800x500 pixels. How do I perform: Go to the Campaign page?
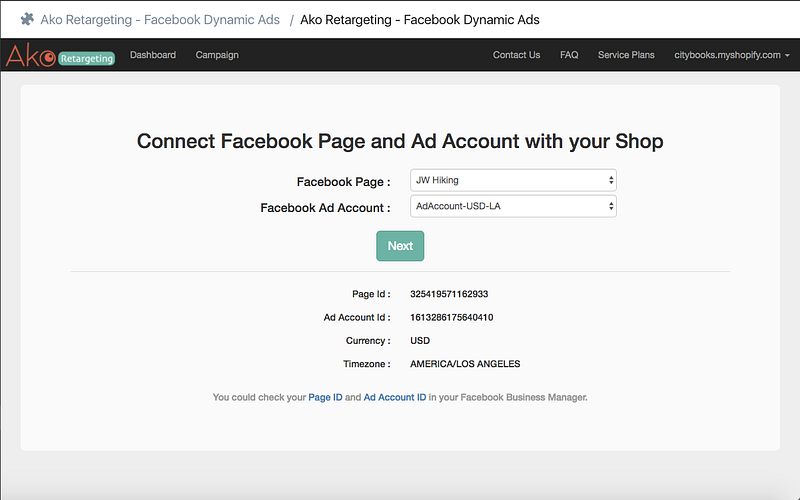(x=217, y=55)
